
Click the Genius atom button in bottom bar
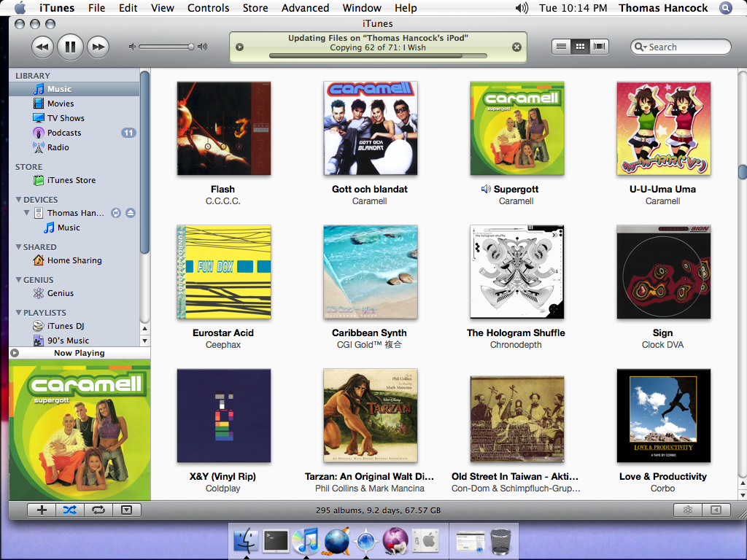pyautogui.click(x=687, y=510)
